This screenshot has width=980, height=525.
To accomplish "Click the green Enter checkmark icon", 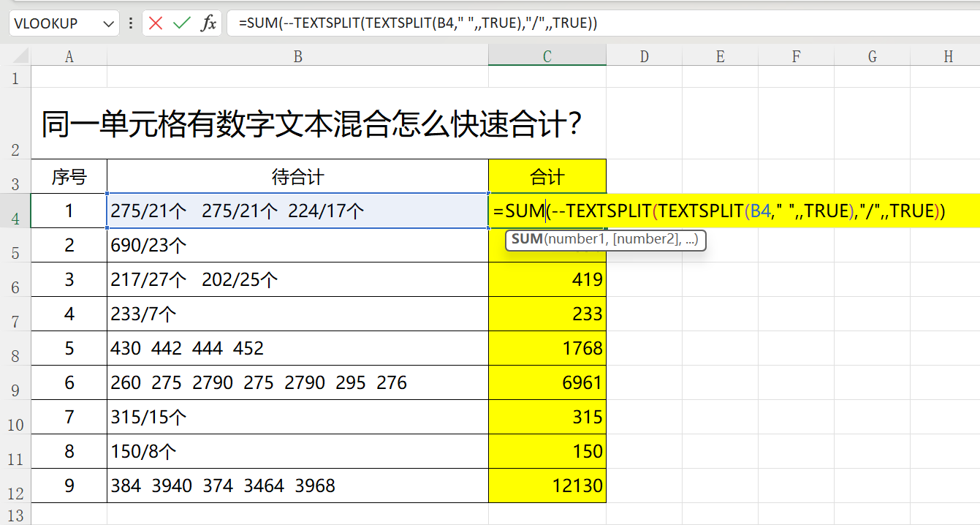I will [x=181, y=23].
